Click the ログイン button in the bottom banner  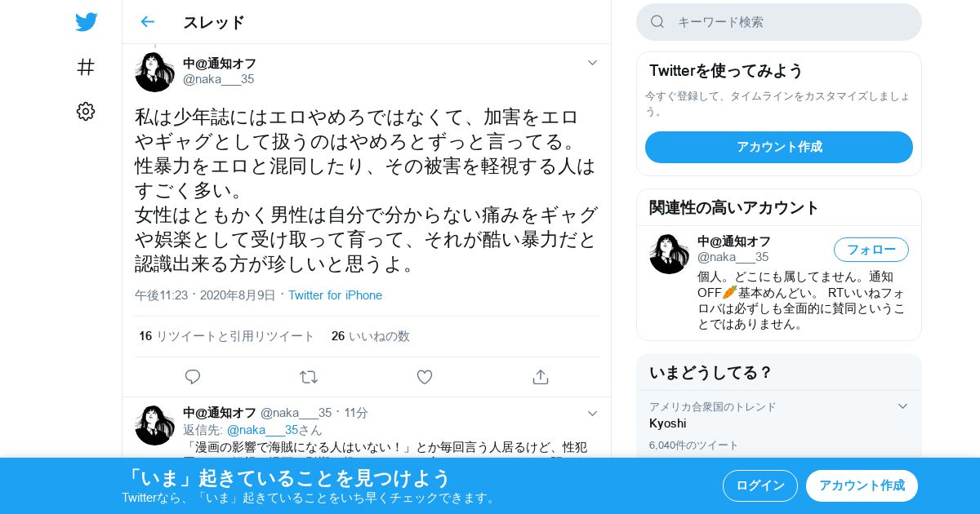pos(760,485)
